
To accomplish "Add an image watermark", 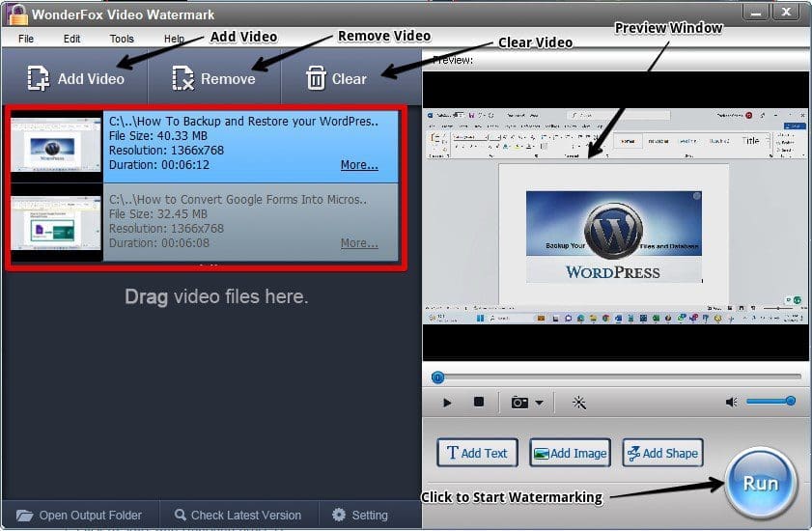I will (571, 453).
